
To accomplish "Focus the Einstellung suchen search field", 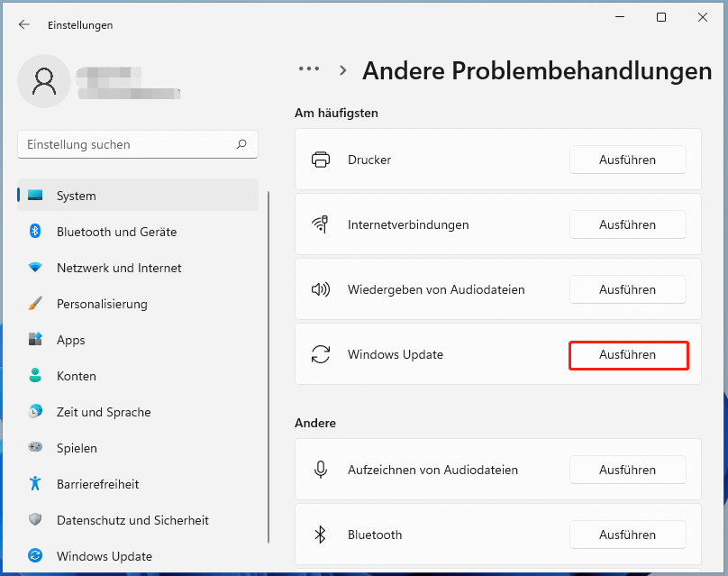I will pyautogui.click(x=138, y=144).
